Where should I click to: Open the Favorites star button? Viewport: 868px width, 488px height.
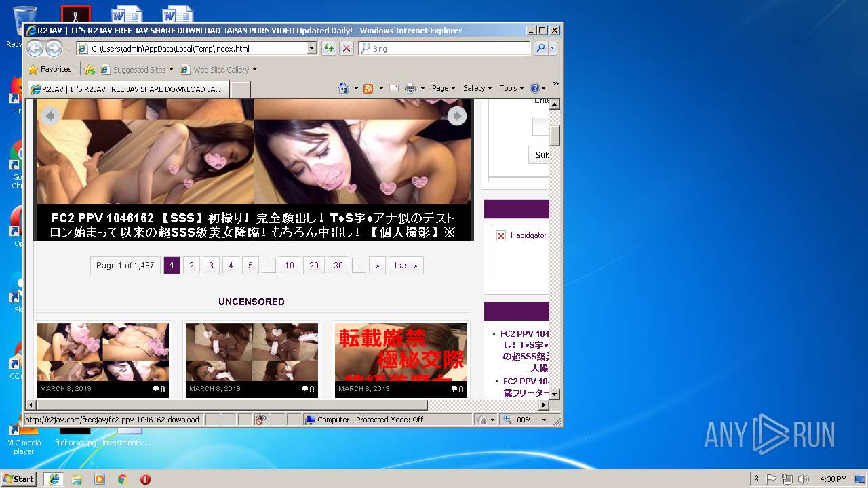click(50, 69)
